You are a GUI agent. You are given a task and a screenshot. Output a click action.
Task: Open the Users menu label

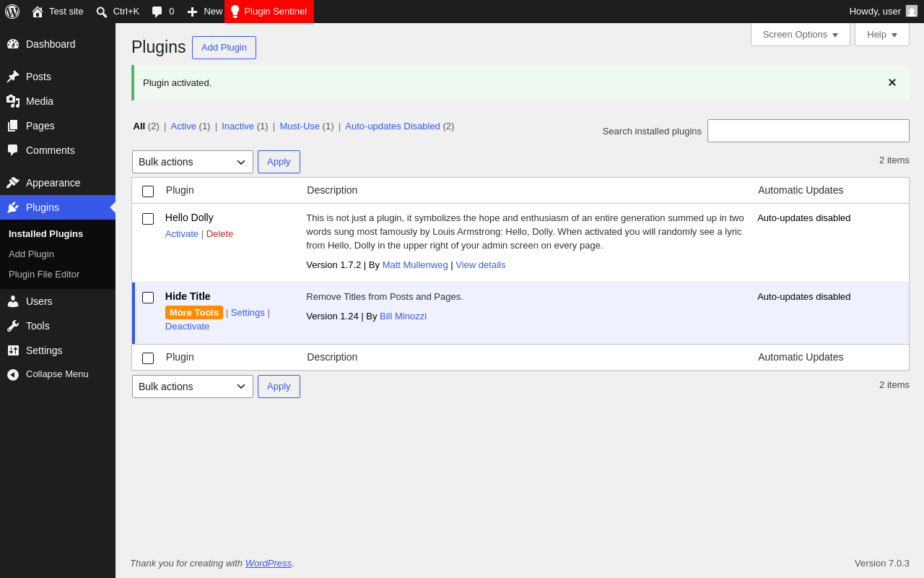pyautogui.click(x=39, y=301)
